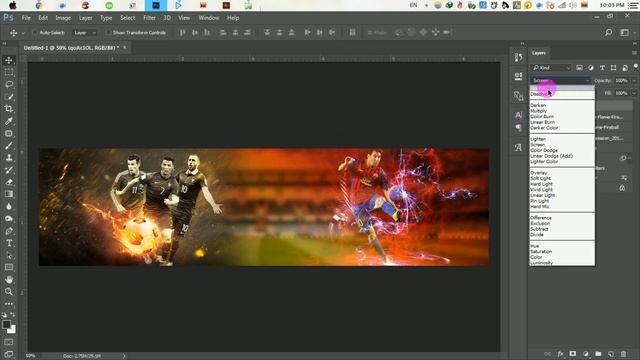Click the background color swatch
The width and height of the screenshot is (640, 360).
13,329
